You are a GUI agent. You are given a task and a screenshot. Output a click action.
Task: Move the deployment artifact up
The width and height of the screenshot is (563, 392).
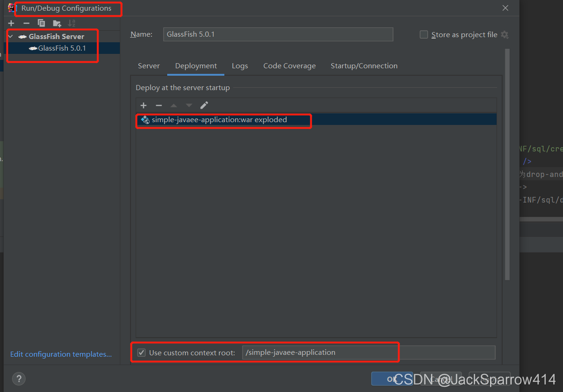pos(174,105)
